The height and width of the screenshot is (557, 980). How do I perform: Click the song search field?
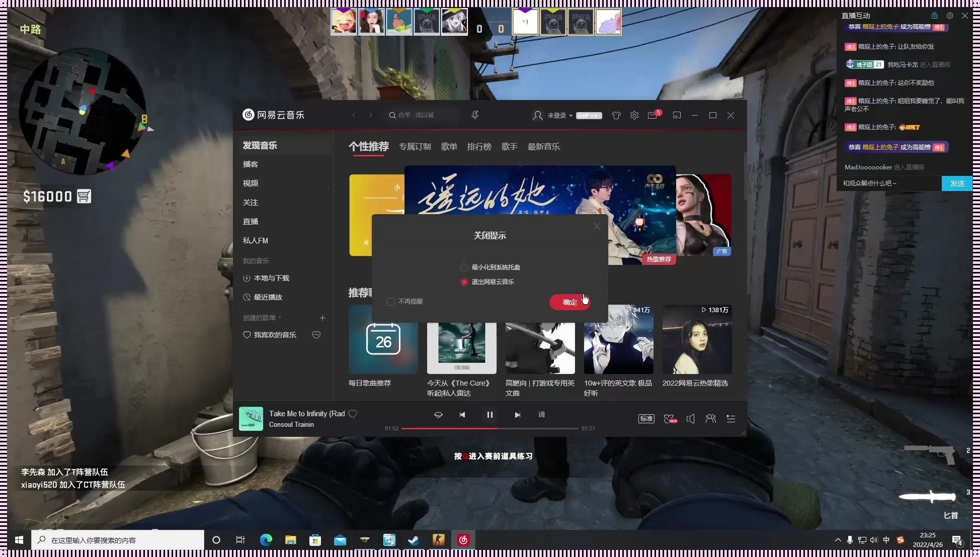tap(424, 115)
